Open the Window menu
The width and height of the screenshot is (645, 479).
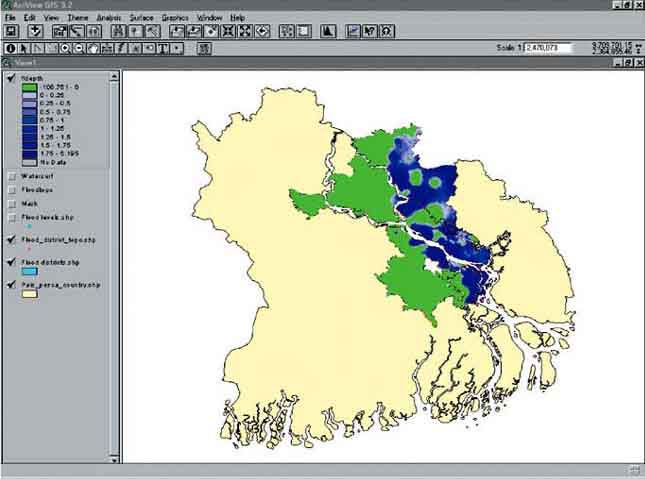point(210,18)
